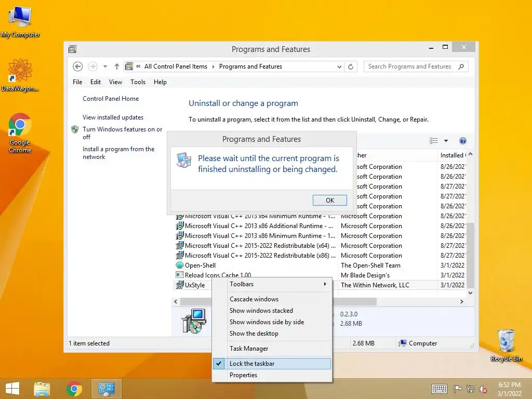This screenshot has height=399, width=532.
Task: Click All Control Panel Items in the address bar
Action: click(x=176, y=66)
